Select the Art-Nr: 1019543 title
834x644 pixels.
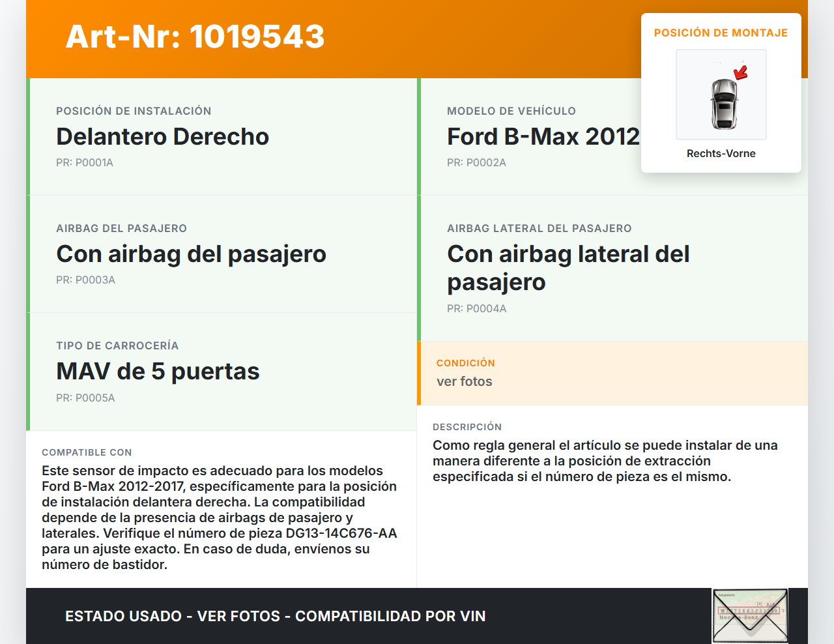(x=195, y=37)
